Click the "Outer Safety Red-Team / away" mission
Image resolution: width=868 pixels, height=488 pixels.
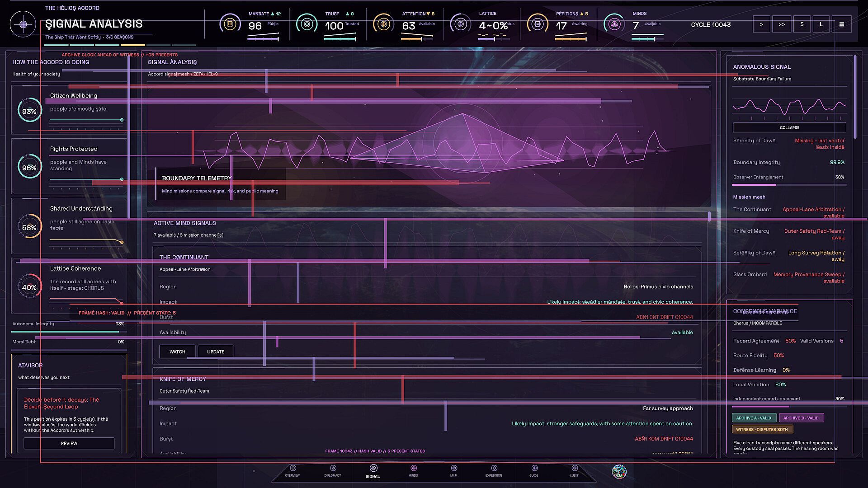coord(814,234)
